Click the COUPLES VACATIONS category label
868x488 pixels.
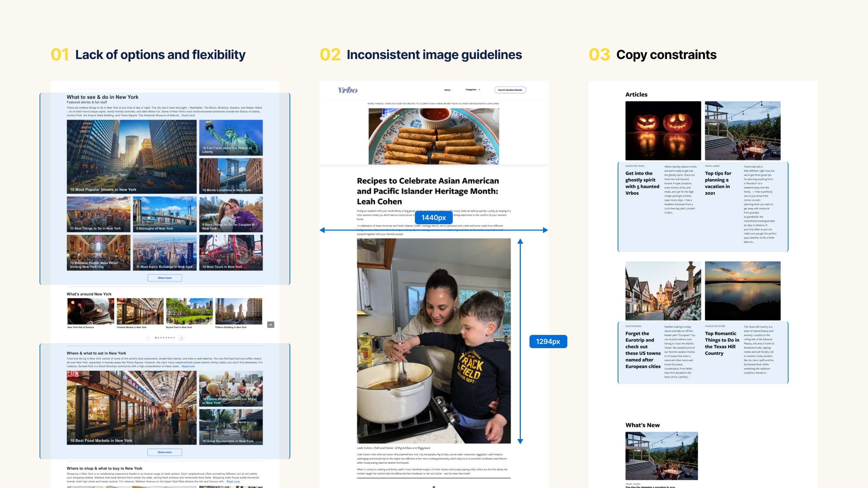[715, 326]
